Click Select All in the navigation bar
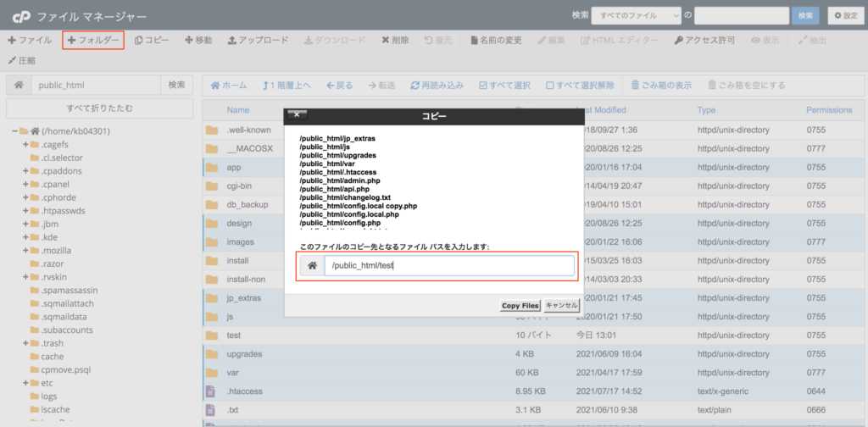The height and width of the screenshot is (427, 868). point(504,86)
